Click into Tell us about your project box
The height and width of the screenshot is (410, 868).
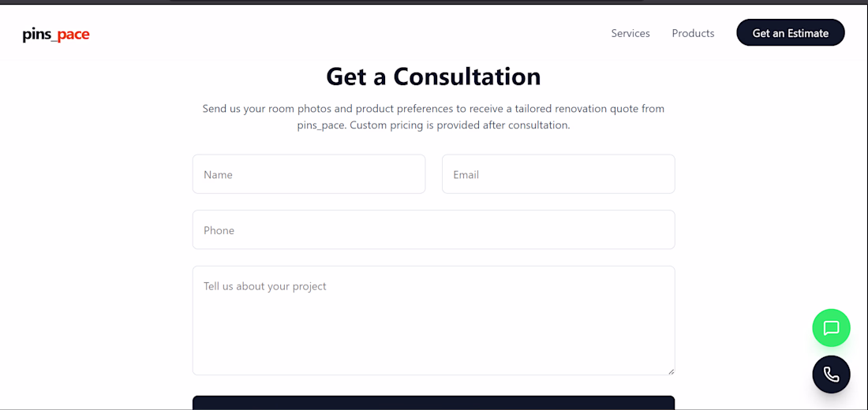(x=433, y=320)
